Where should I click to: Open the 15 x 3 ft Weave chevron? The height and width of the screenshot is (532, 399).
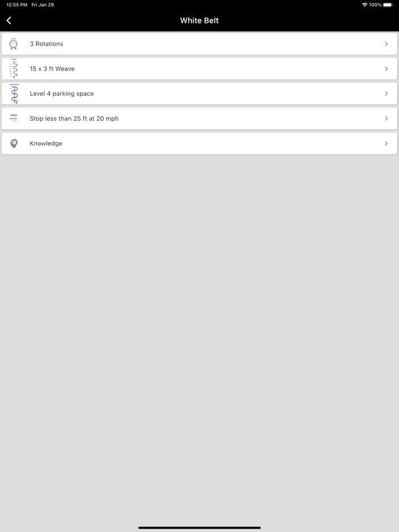tap(386, 69)
